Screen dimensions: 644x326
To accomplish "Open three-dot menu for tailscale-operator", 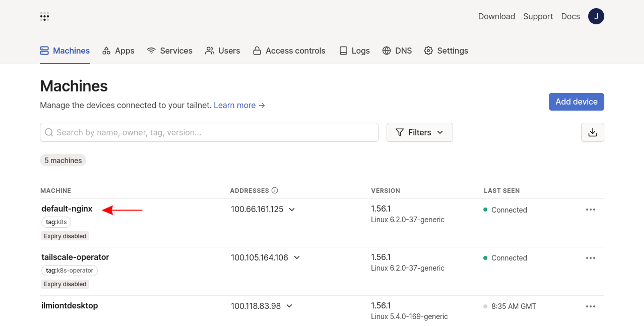I will click(x=590, y=258).
